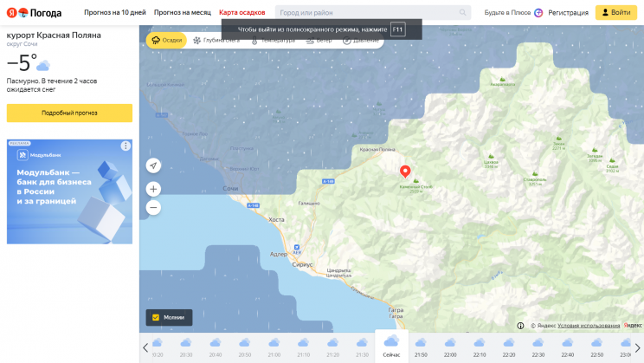
Task: Click the search magnifier icon
Action: coord(462,12)
